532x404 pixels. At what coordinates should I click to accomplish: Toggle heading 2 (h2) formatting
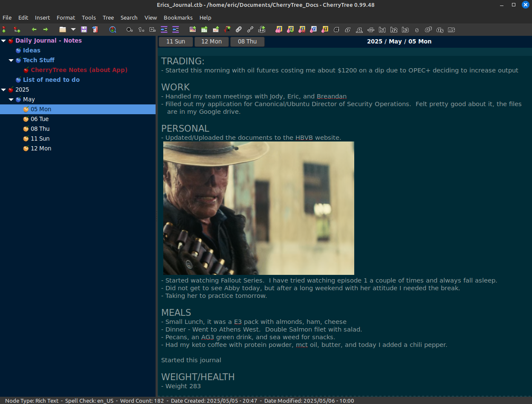[394, 29]
